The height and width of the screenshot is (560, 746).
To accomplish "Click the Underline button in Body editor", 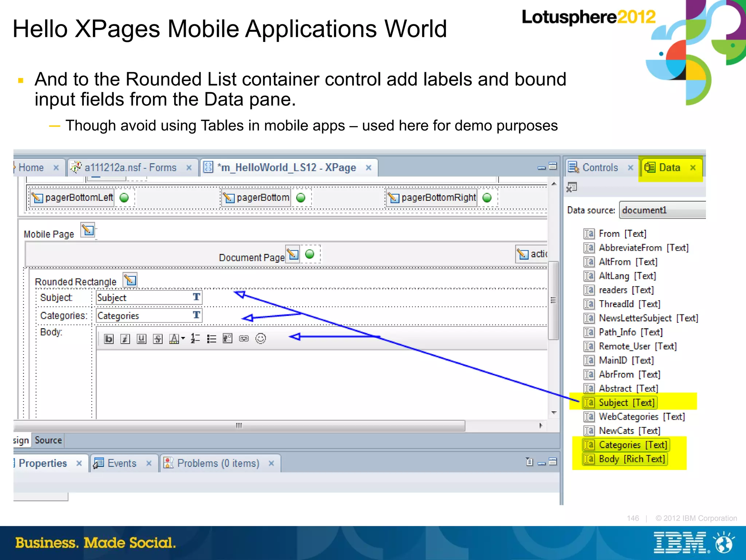I will tap(141, 339).
